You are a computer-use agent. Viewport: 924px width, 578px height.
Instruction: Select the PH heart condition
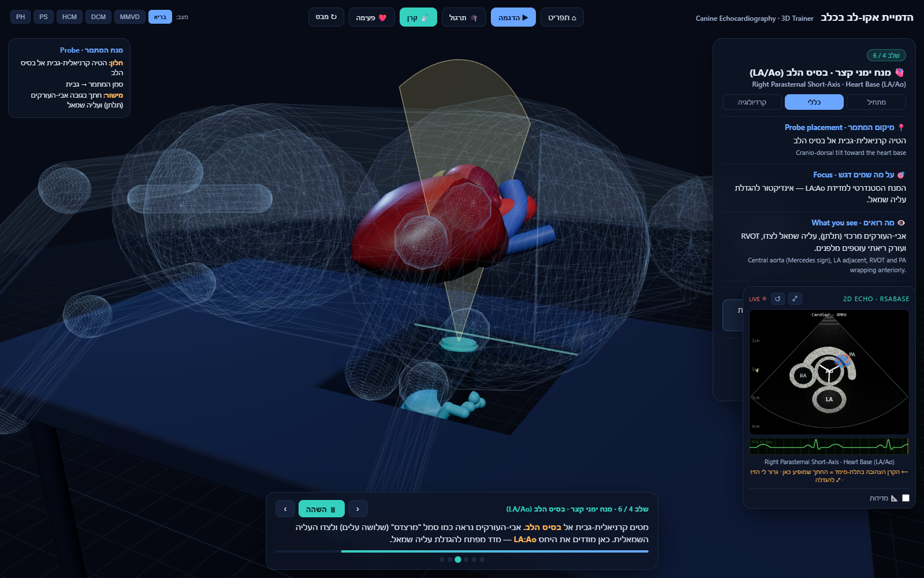(21, 17)
